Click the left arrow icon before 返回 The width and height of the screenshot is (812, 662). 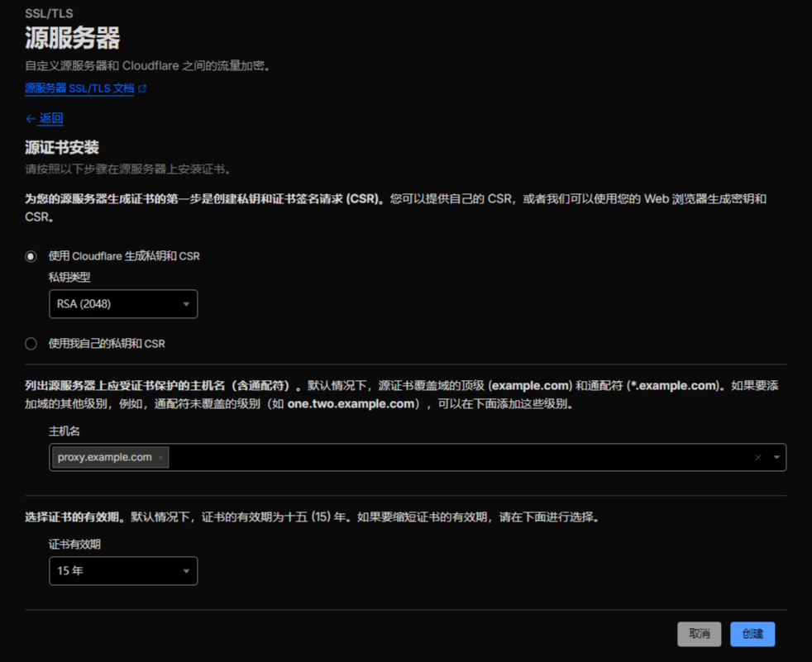pyautogui.click(x=31, y=119)
